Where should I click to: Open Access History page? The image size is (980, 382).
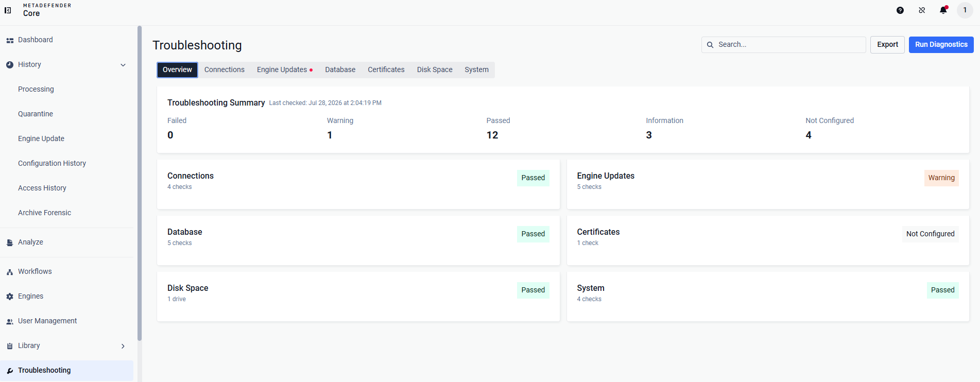click(x=42, y=188)
